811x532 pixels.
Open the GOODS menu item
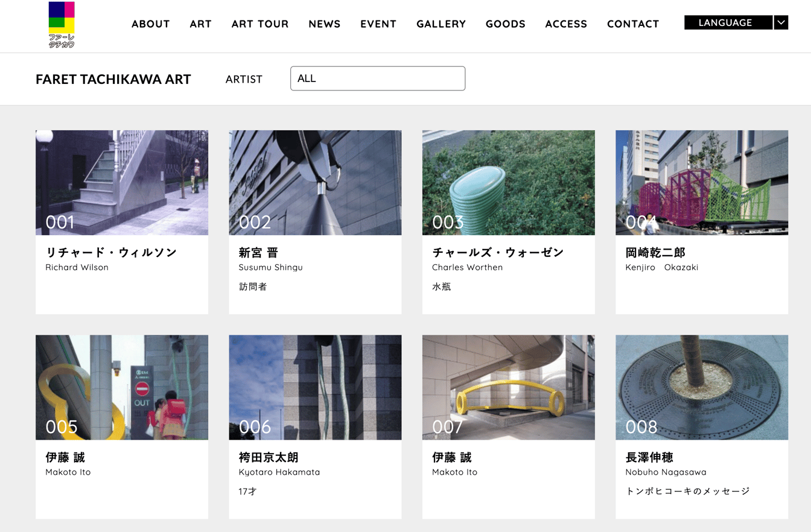[x=505, y=24]
